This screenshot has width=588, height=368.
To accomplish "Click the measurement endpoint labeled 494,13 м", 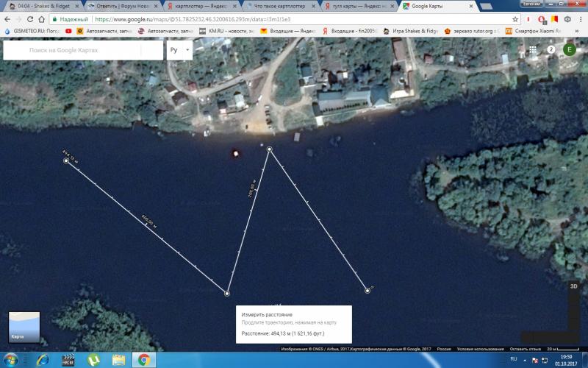I will [x=67, y=160].
